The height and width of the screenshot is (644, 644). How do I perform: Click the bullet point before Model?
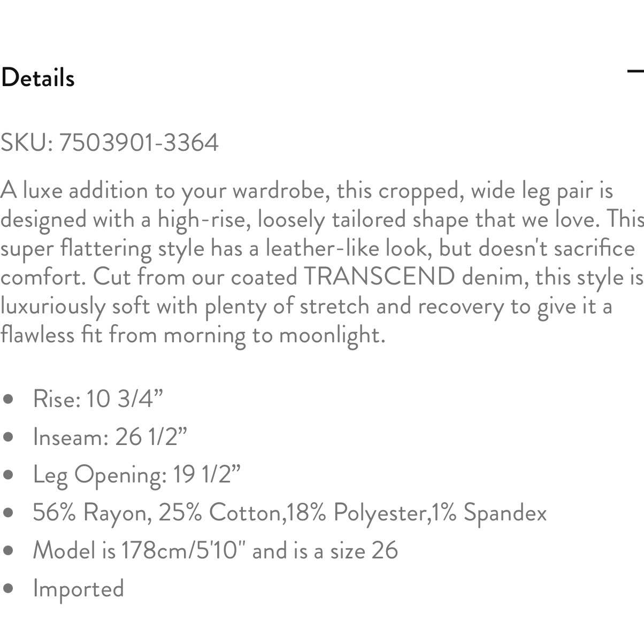[7, 551]
